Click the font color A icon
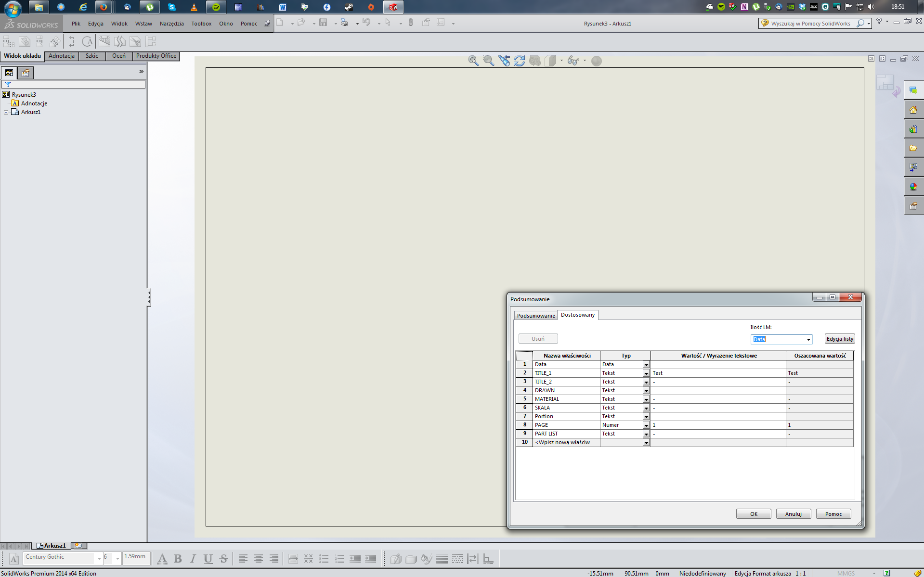Viewport: 924px width, 577px height. click(x=162, y=559)
